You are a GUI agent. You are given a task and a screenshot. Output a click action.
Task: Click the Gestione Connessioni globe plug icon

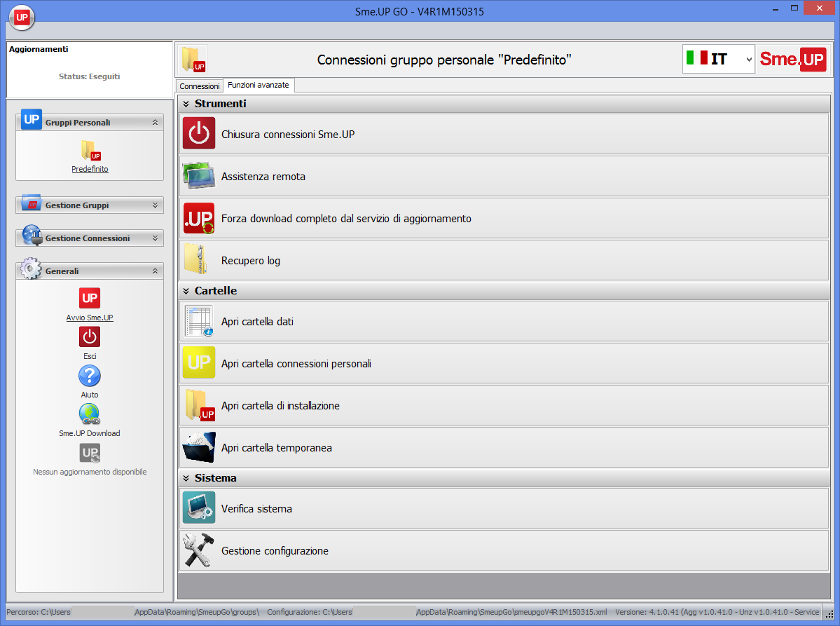point(32,236)
